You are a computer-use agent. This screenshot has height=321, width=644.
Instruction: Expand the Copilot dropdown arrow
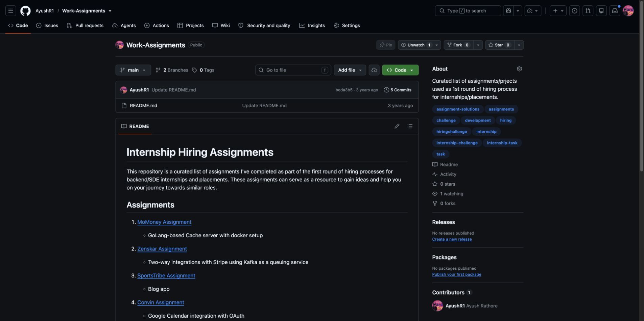click(x=518, y=11)
